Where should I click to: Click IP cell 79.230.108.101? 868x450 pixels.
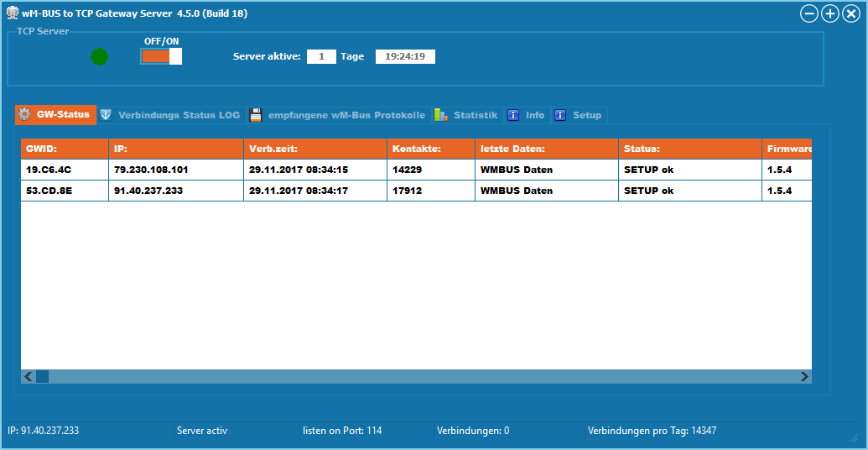176,170
